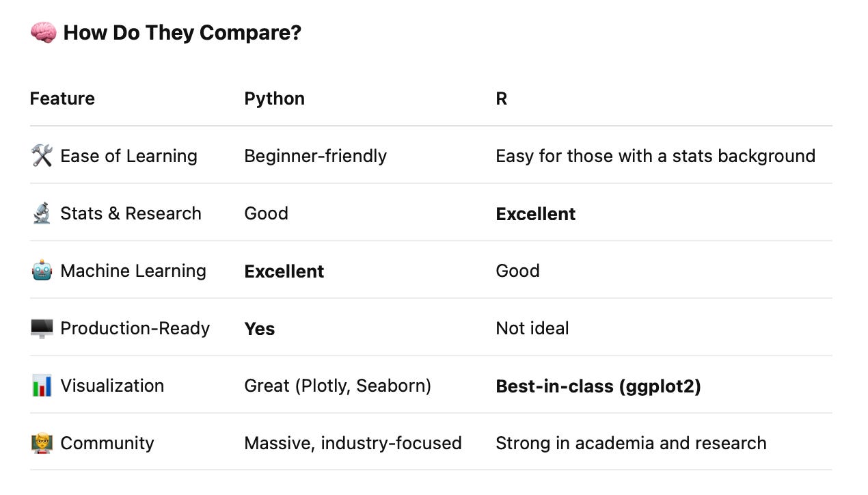Click the bar chart icon beside Visualization
Image resolution: width=868 pixels, height=495 pixels.
[x=42, y=386]
